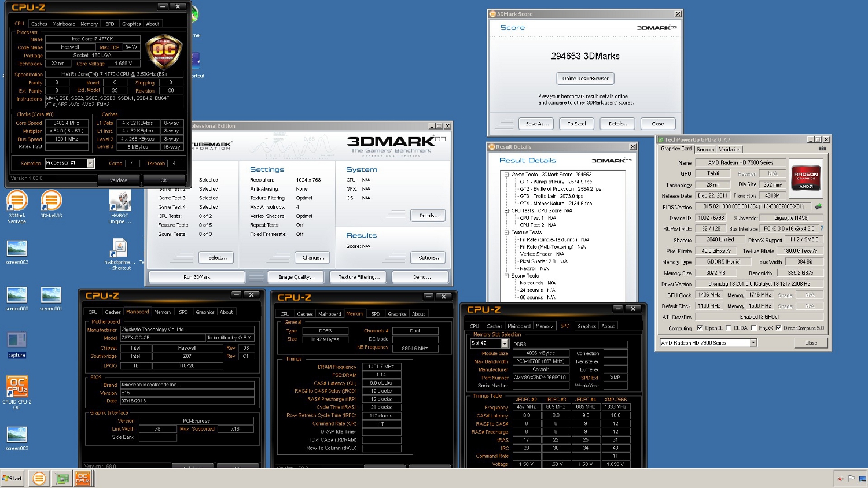Click the GPU-Z BIOS Version field
The height and width of the screenshot is (488, 868).
753,206
